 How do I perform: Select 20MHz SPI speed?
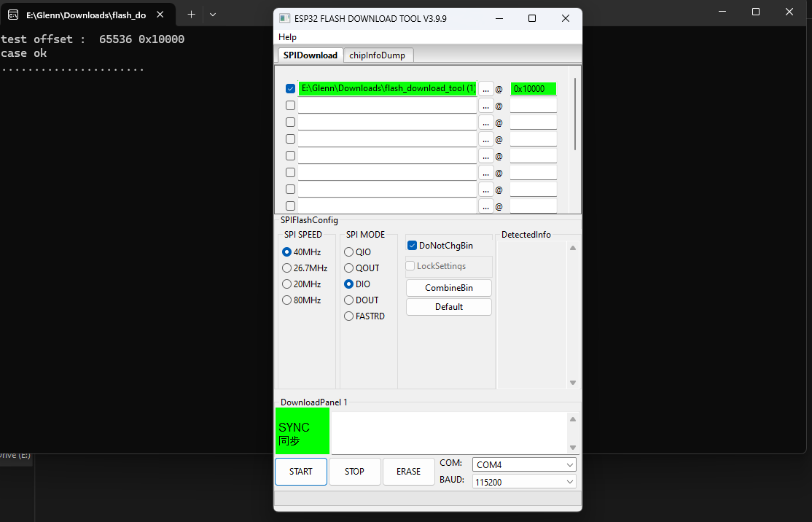[301, 284]
